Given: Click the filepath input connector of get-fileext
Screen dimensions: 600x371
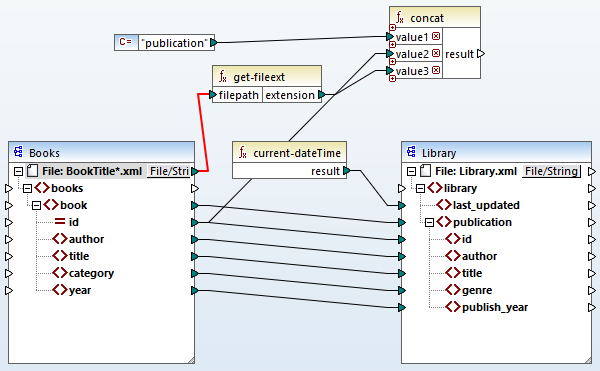Looking at the screenshot, I should [x=213, y=94].
